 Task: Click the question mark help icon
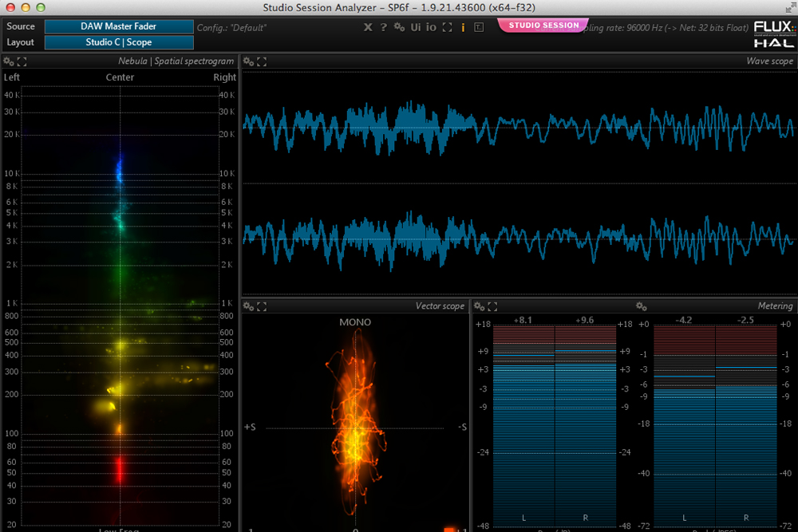(383, 27)
